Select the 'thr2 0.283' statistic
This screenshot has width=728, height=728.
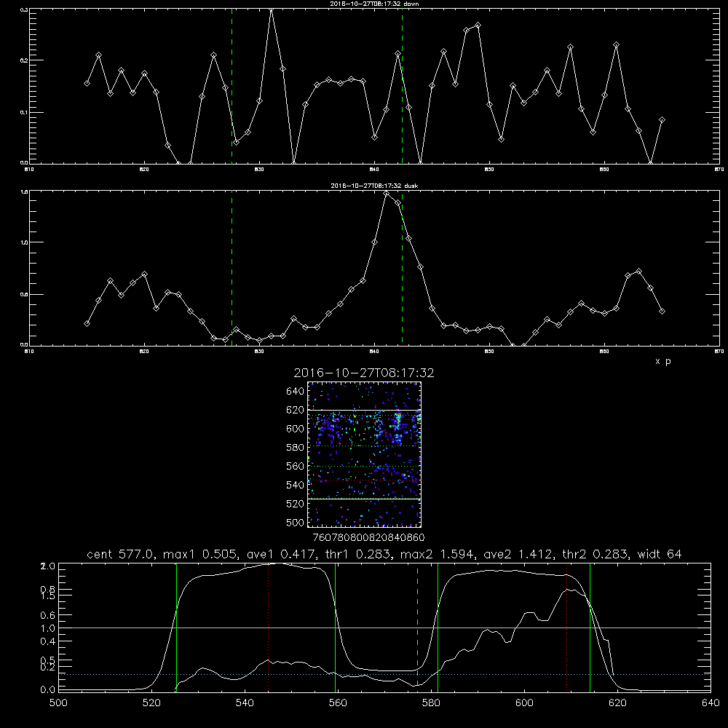click(x=595, y=554)
